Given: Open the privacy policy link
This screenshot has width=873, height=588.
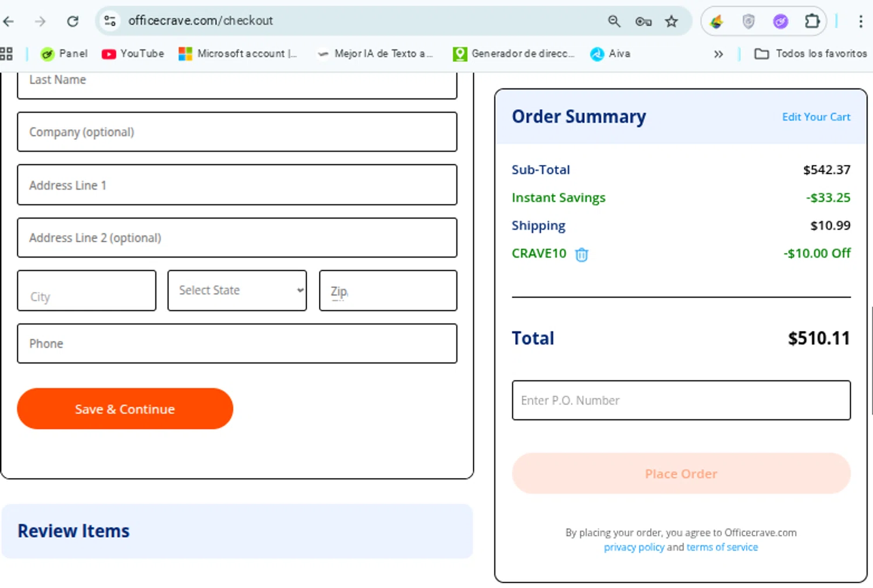Looking at the screenshot, I should click(634, 547).
